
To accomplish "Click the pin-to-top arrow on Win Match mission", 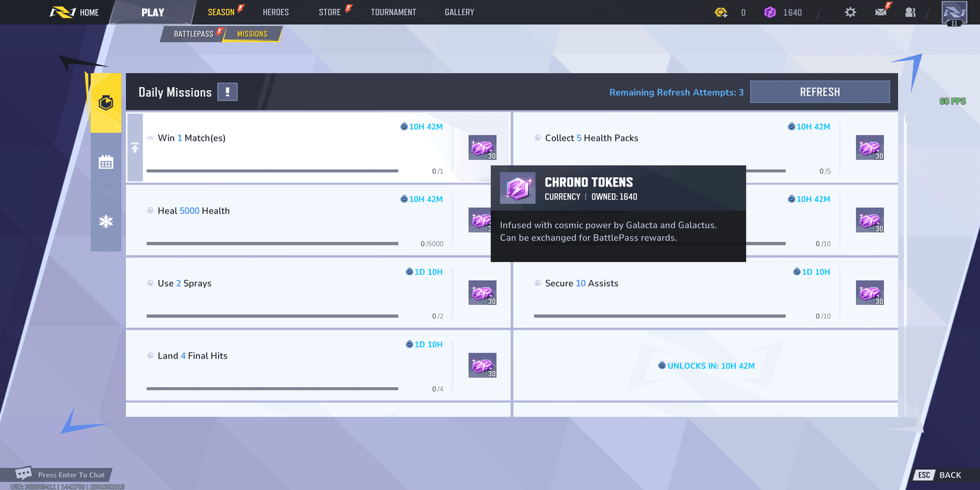I will tap(135, 148).
